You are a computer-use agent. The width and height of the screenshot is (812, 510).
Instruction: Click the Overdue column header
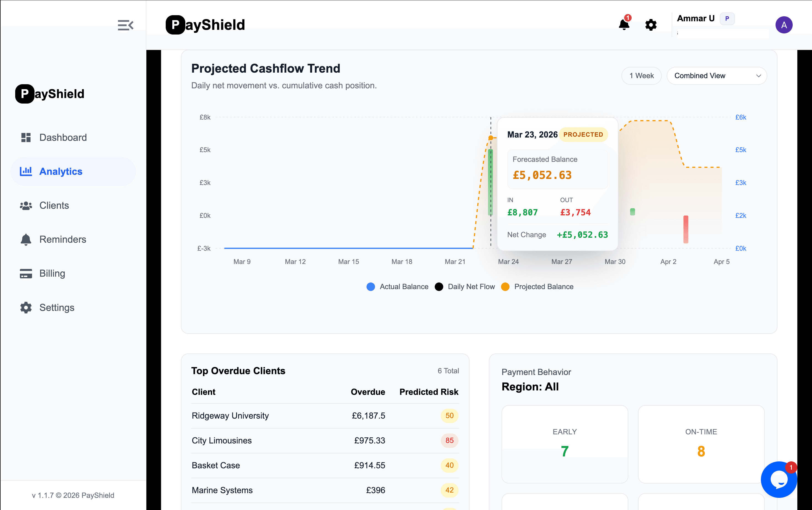(x=368, y=392)
